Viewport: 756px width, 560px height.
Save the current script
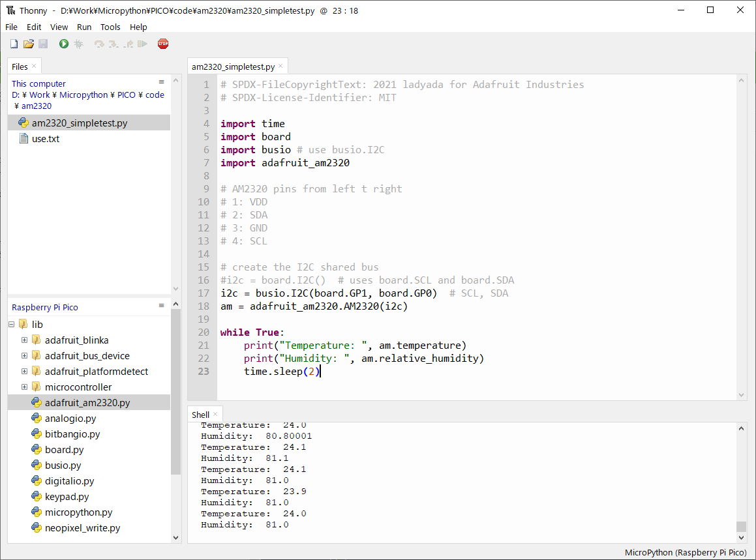pos(43,43)
